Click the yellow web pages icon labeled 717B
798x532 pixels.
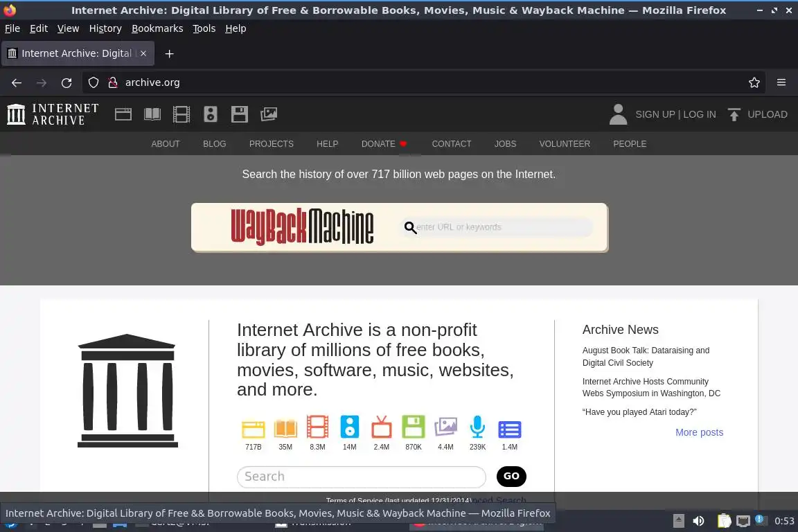pos(254,429)
